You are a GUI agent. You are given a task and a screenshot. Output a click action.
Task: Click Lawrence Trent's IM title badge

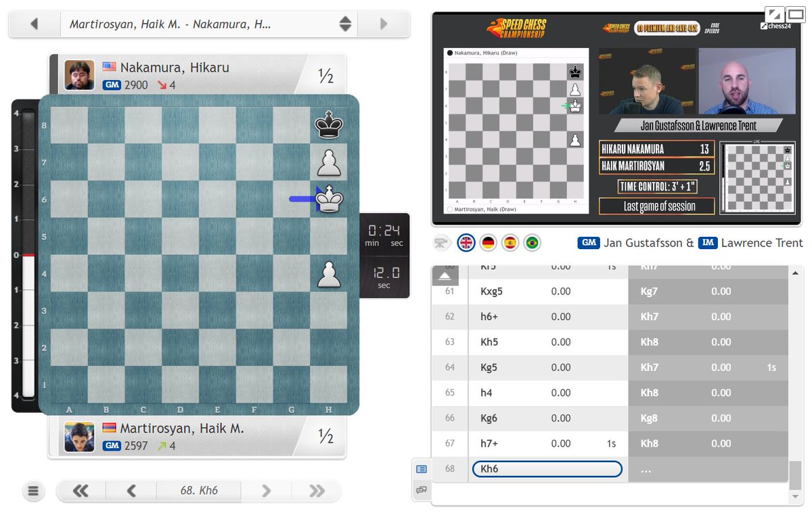coord(708,243)
